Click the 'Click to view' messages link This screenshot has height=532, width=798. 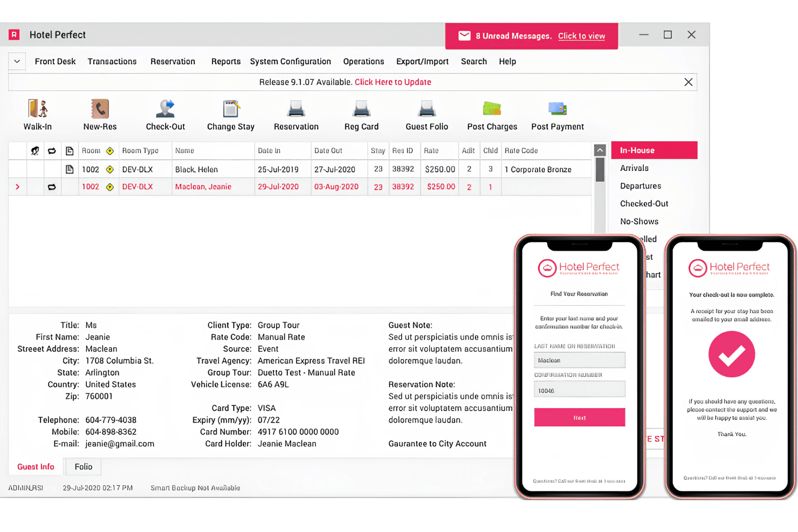pyautogui.click(x=581, y=36)
